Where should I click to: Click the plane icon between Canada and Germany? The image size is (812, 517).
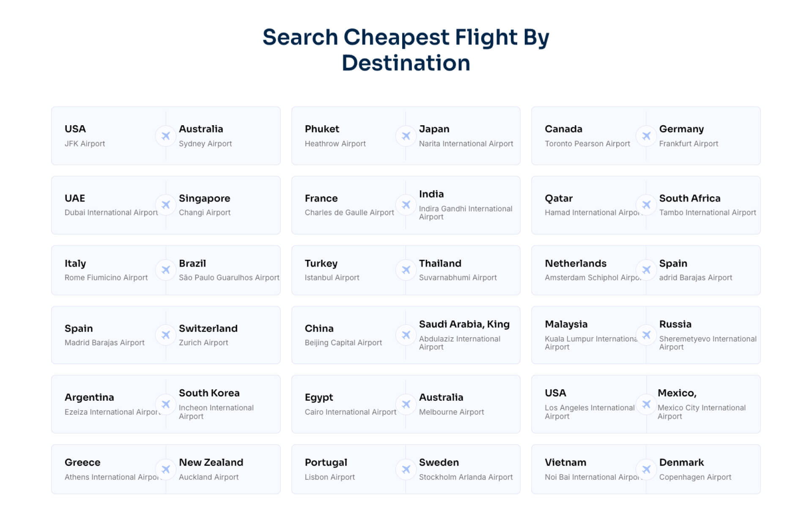click(646, 136)
